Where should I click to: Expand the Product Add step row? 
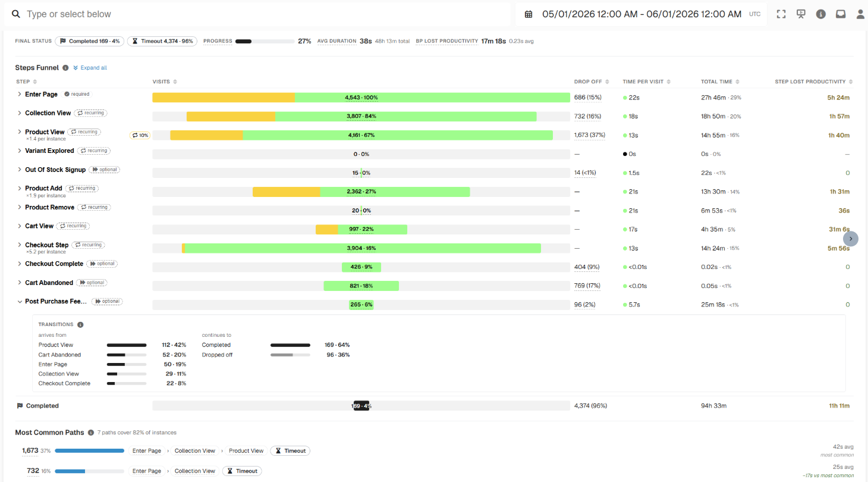(x=20, y=189)
